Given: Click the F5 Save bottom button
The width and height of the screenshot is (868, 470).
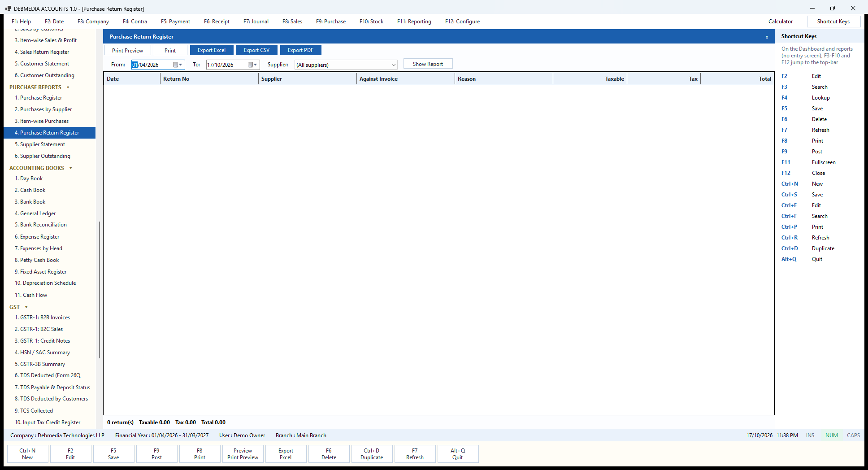Looking at the screenshot, I should 113,454.
